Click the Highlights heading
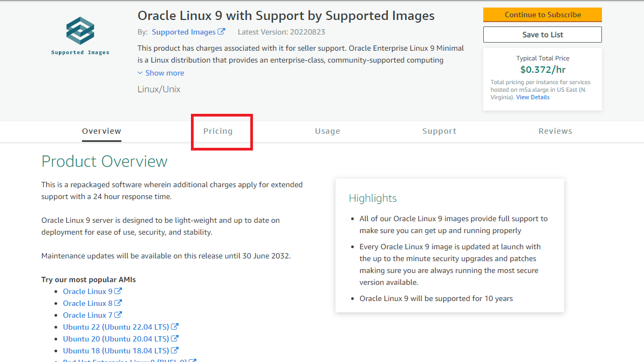This screenshot has height=362, width=644. pos(373,199)
